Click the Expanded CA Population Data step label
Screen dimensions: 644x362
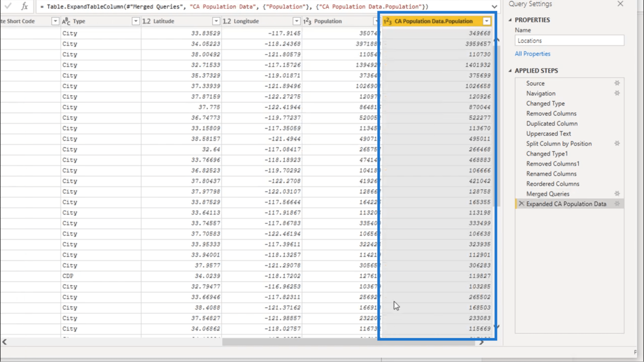click(566, 204)
